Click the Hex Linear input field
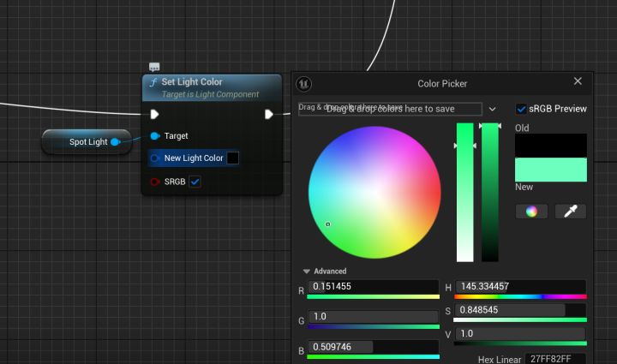 [x=555, y=360]
